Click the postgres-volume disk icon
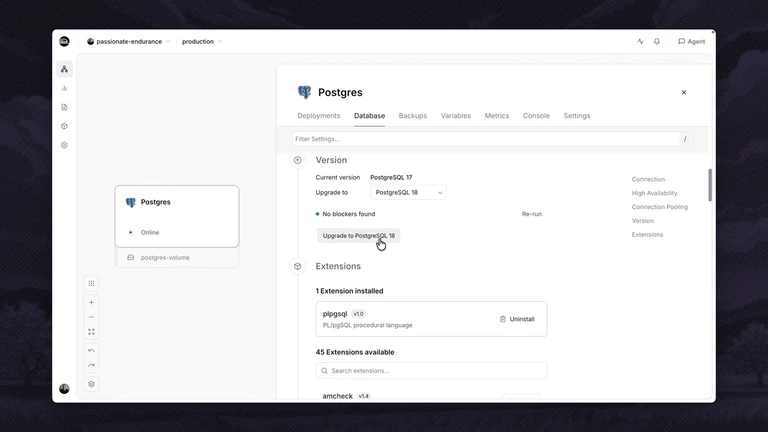Viewport: 768px width, 432px height. click(x=130, y=258)
